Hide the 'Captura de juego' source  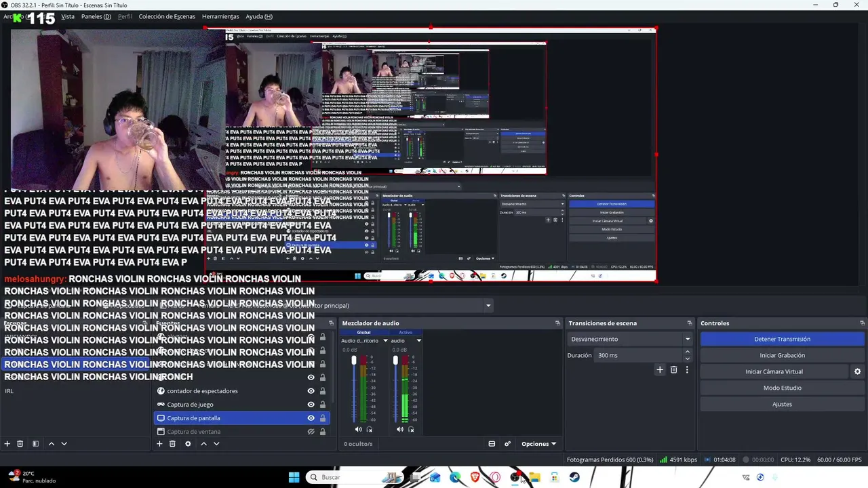[x=311, y=405]
